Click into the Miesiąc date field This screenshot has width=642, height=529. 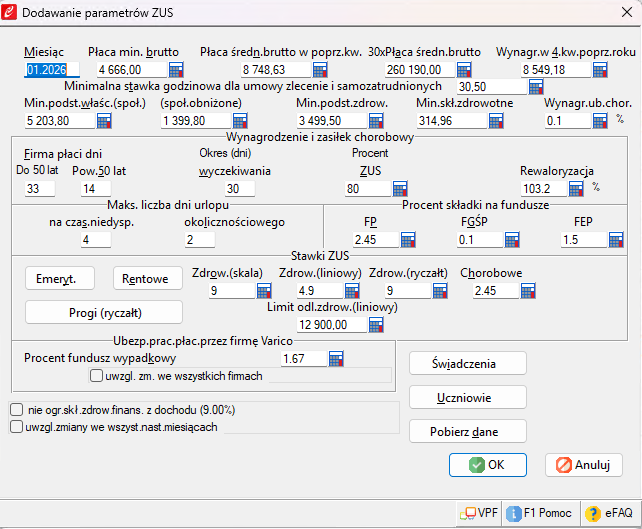pos(46,70)
